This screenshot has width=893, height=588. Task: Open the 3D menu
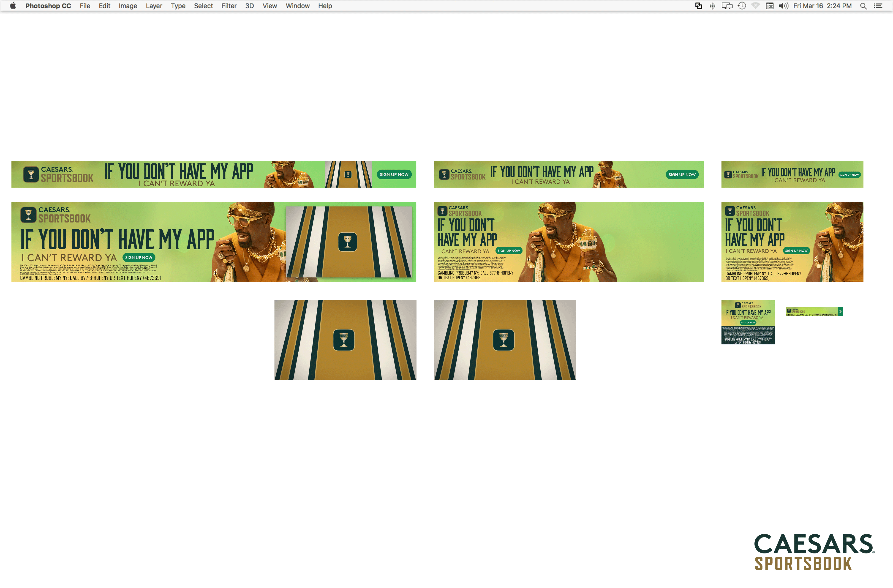pos(250,6)
